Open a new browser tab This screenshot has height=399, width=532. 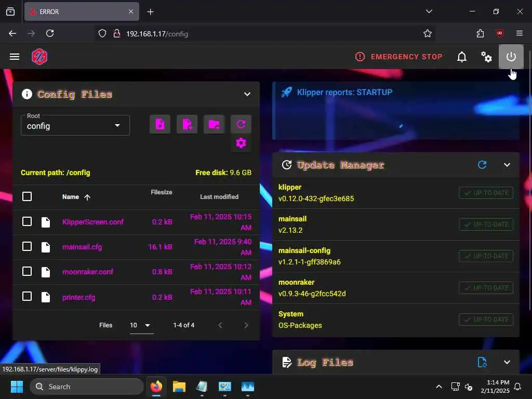[x=150, y=12]
